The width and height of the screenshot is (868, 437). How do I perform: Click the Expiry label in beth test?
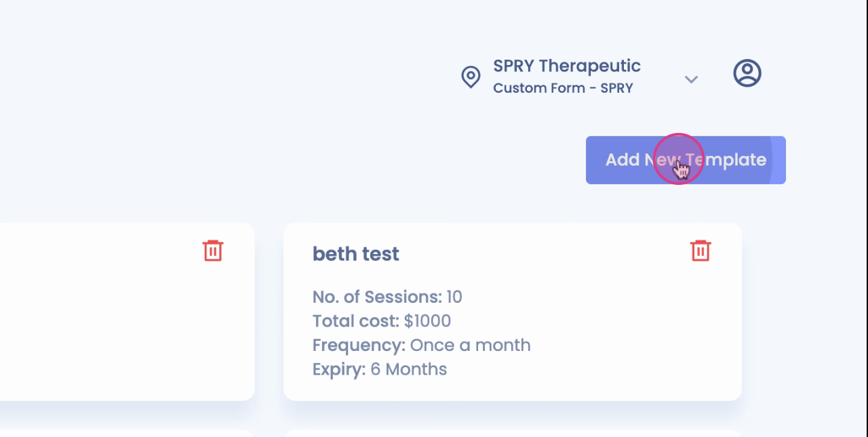[x=338, y=369]
